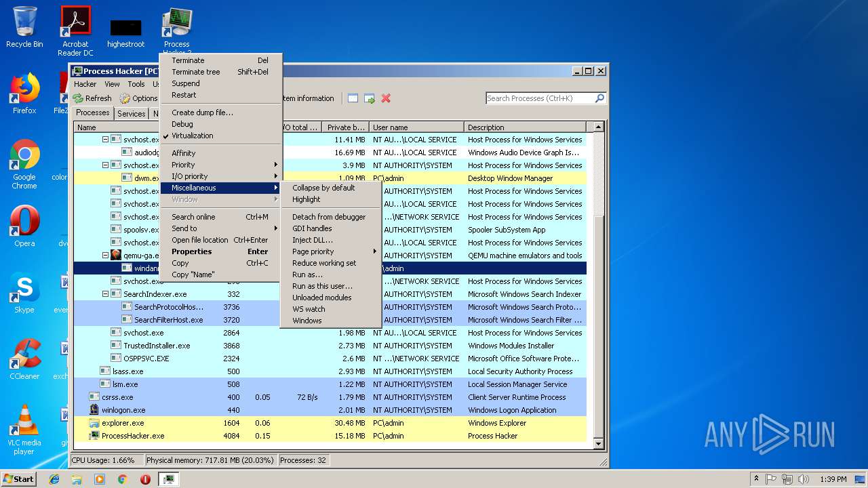Open CCleaner desktop shortcut
The image size is (868, 488).
24,359
